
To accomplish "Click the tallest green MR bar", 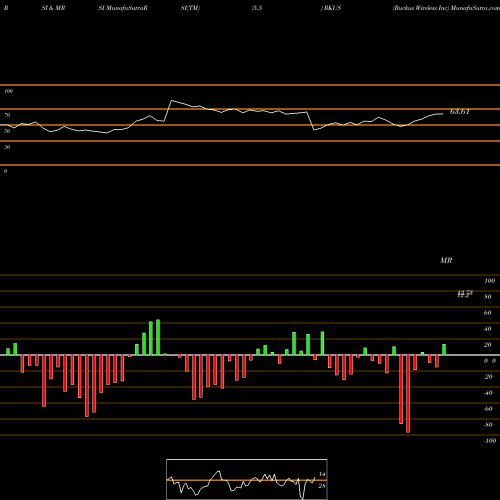I will point(158,337).
